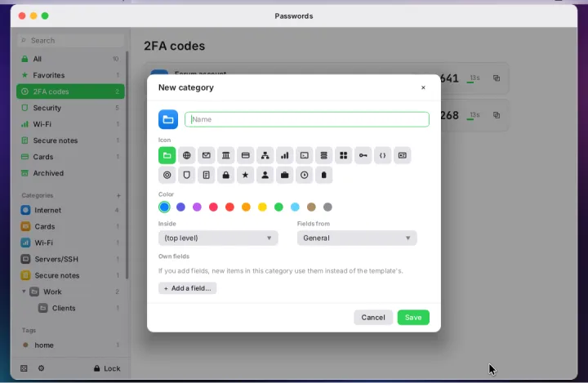Select the star icon in the Icon grid
Image resolution: width=588 pixels, height=383 pixels.
tap(245, 175)
